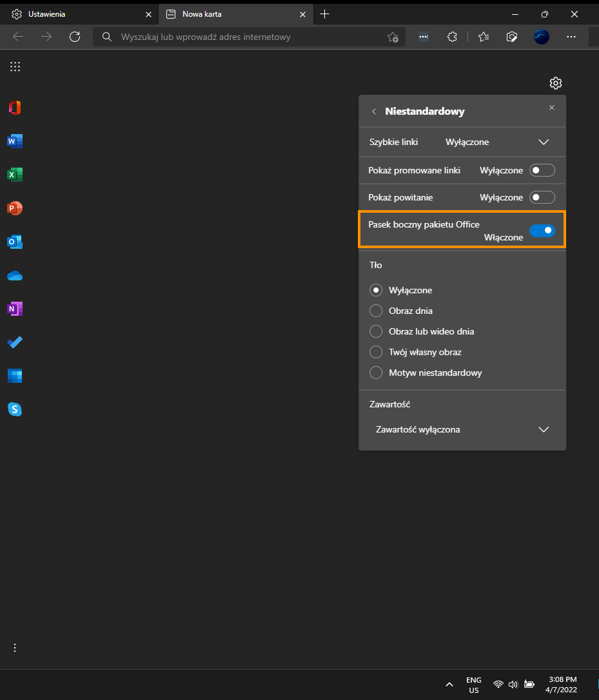Viewport: 599px width, 700px height.
Task: Enable the Pokaż promowane linki toggle
Action: click(x=542, y=170)
